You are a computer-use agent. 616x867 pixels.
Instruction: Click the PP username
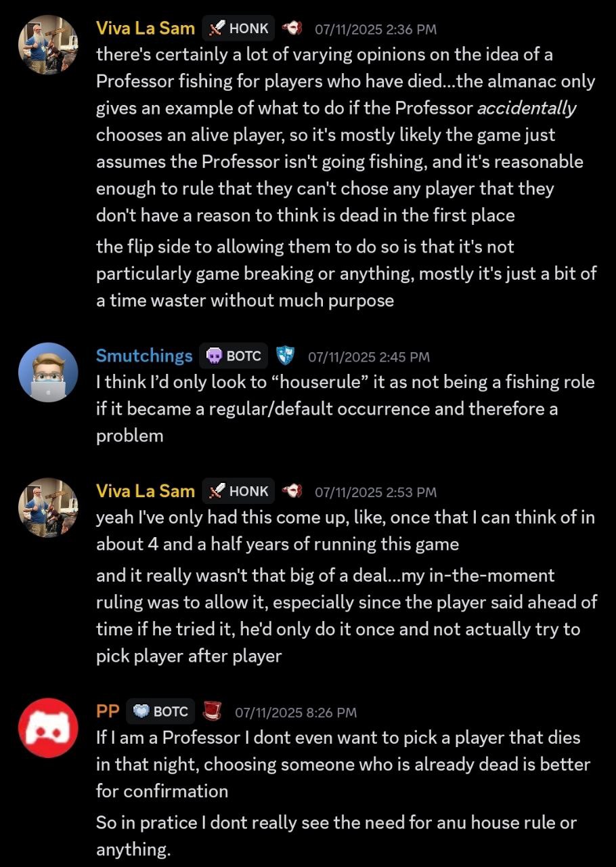coord(108,711)
